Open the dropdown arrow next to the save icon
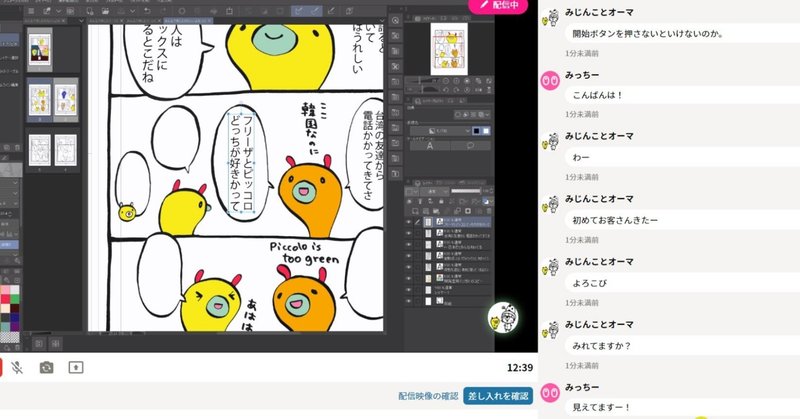Viewport: 800px width, 419px height. (133, 11)
